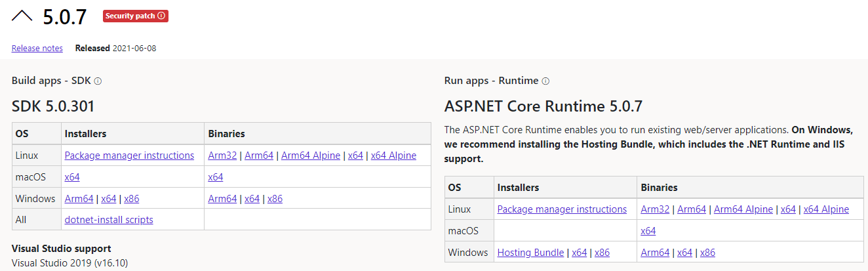Open the Release notes link
The image size is (868, 271).
click(37, 48)
